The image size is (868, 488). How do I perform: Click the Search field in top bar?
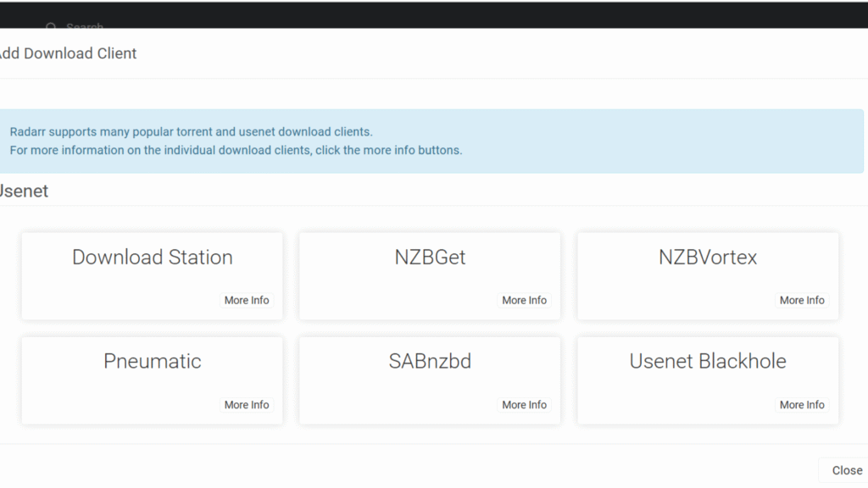[85, 26]
